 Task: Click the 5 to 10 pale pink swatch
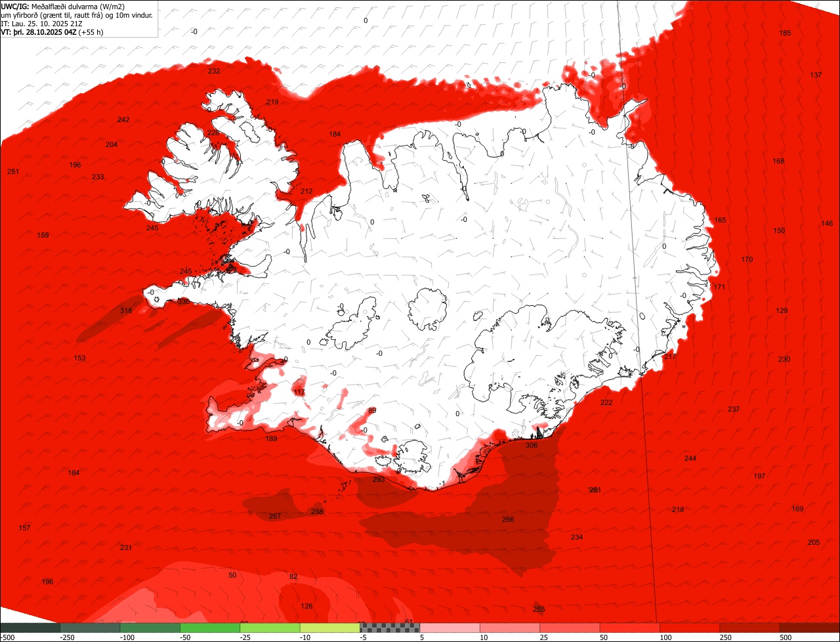coord(450,628)
